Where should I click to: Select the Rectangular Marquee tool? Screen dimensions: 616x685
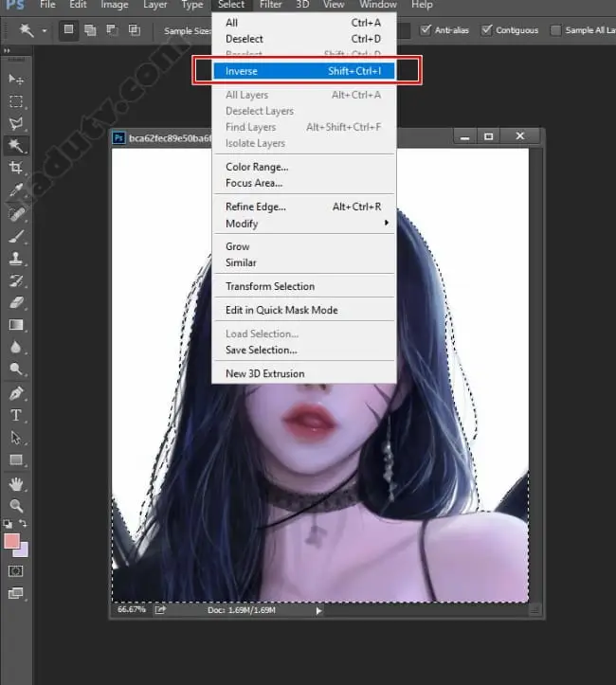coord(16,101)
